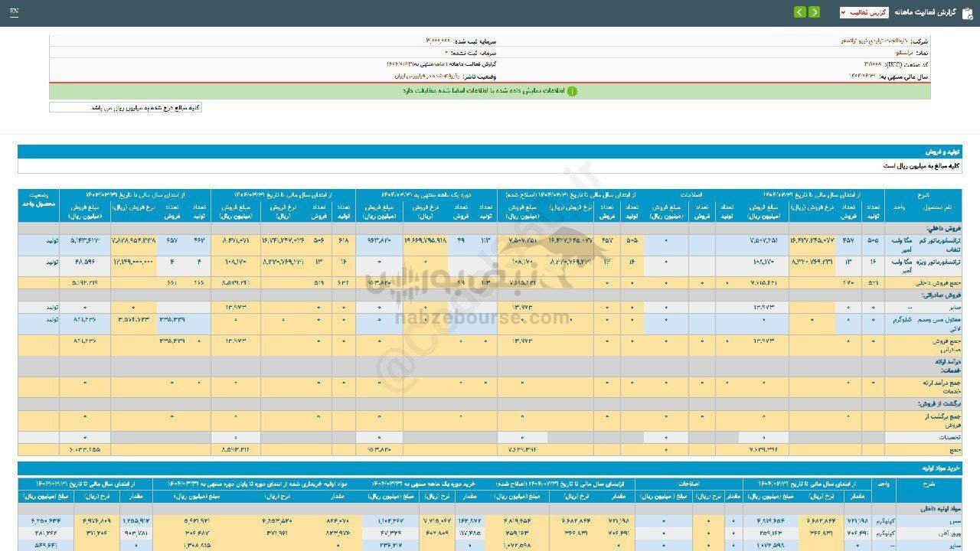Click the سرمایه ثبت شده label
Image resolution: width=980 pixels, height=551 pixels.
pyautogui.click(x=475, y=41)
